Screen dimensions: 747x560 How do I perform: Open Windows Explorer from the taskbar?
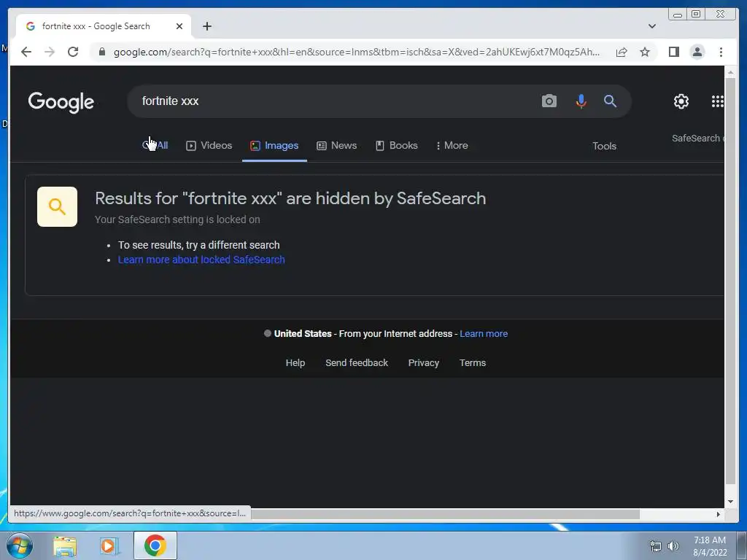pyautogui.click(x=65, y=546)
